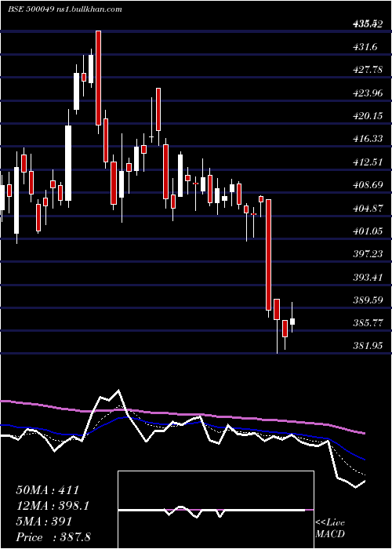Click the 12MA : 398.1 readout

53,506
